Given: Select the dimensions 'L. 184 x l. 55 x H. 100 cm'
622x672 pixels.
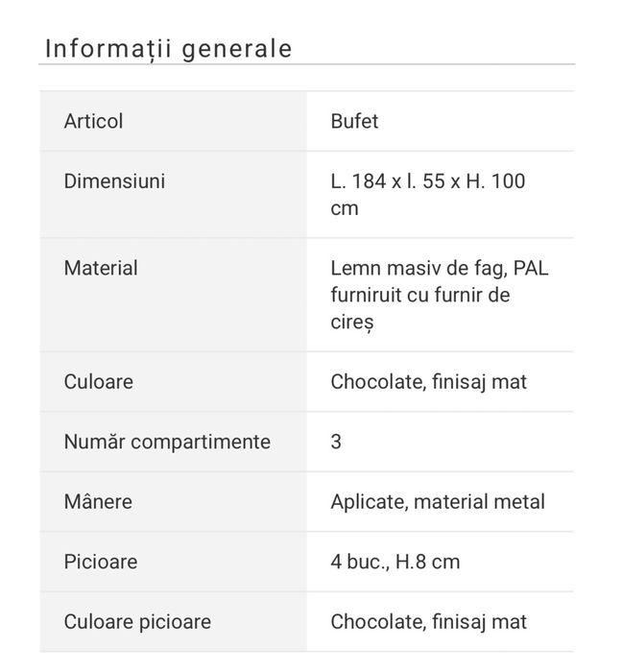Looking at the screenshot, I should (x=428, y=195).
